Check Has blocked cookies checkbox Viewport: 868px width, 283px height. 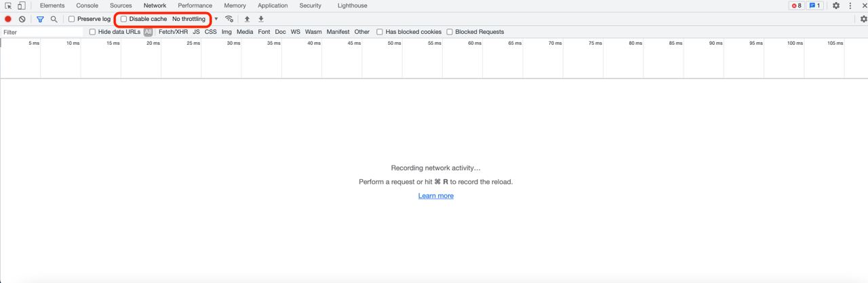[380, 32]
